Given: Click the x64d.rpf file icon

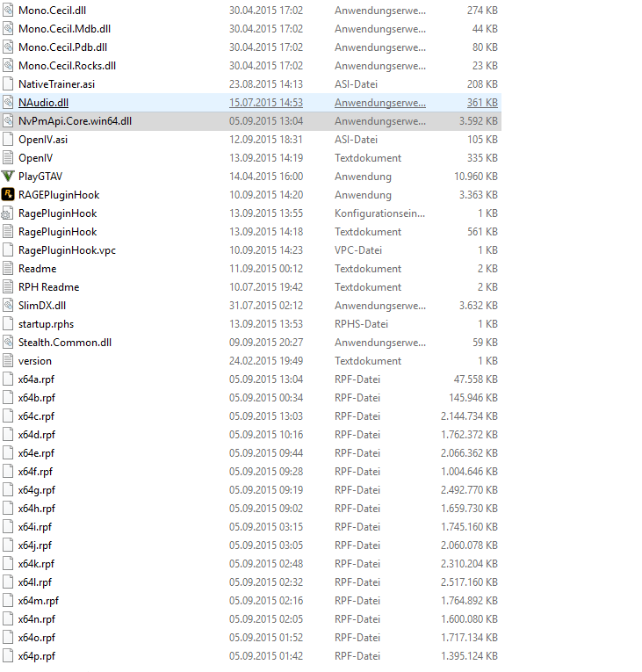Looking at the screenshot, I should 8,434.
